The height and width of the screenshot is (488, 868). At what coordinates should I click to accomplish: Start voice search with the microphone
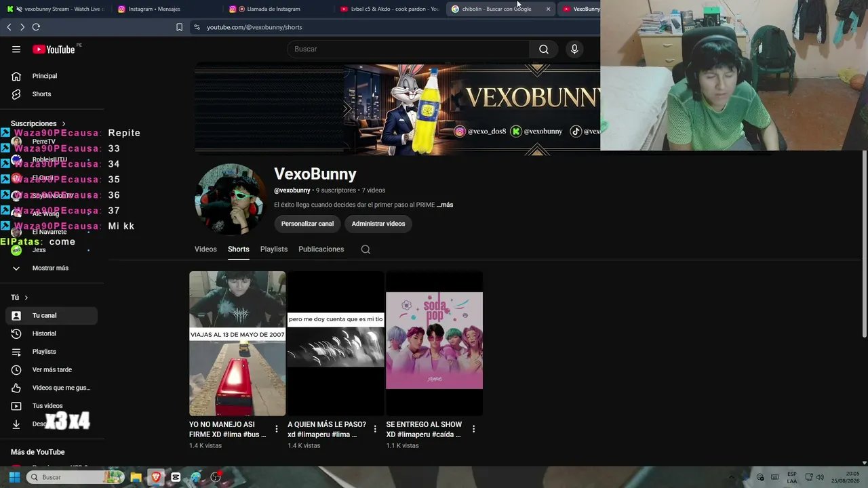[574, 49]
